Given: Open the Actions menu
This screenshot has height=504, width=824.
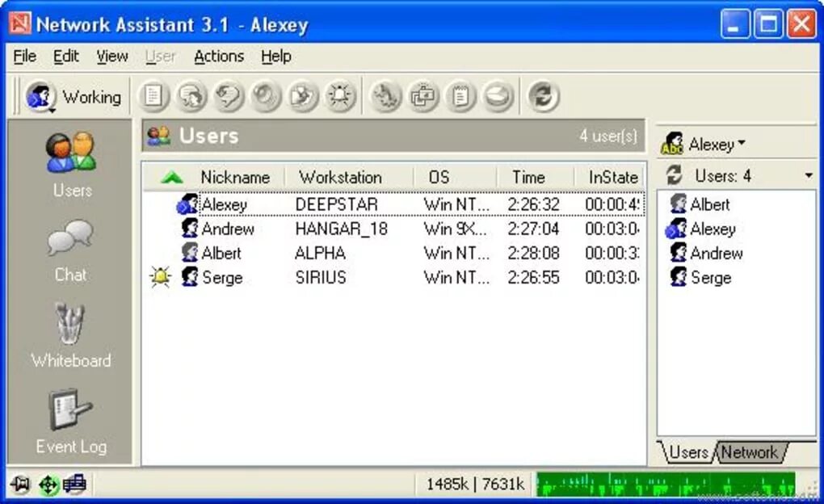Looking at the screenshot, I should pos(219,57).
